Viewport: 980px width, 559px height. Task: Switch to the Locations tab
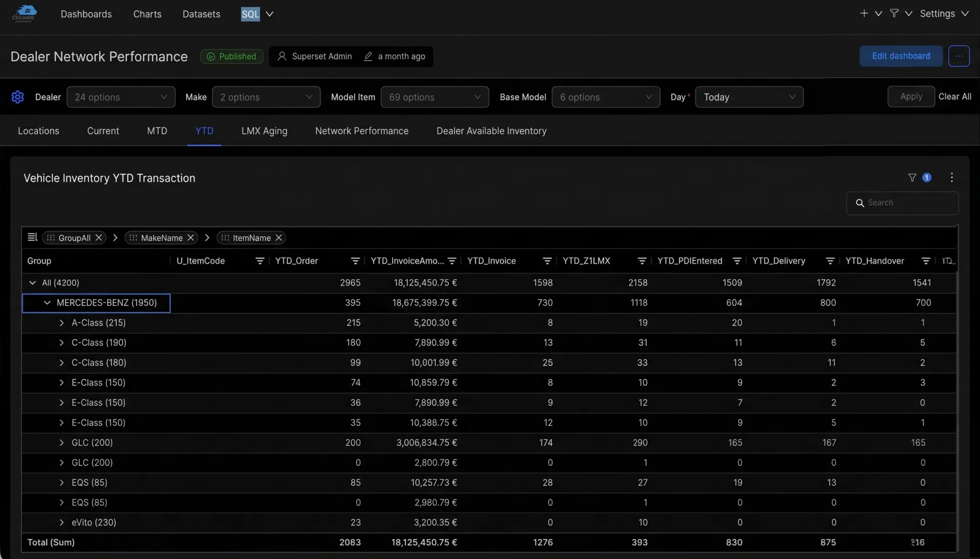(x=38, y=131)
